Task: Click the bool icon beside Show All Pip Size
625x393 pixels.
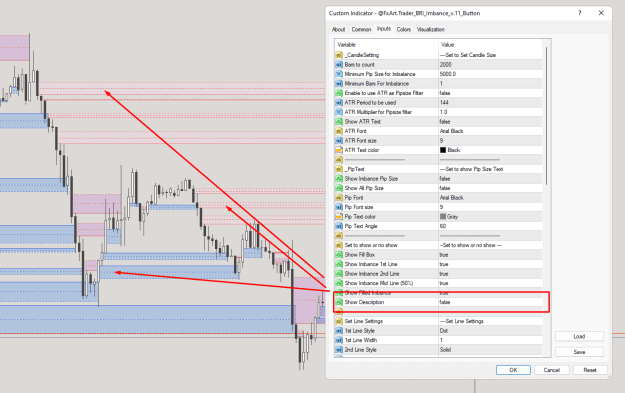Action: tap(339, 188)
